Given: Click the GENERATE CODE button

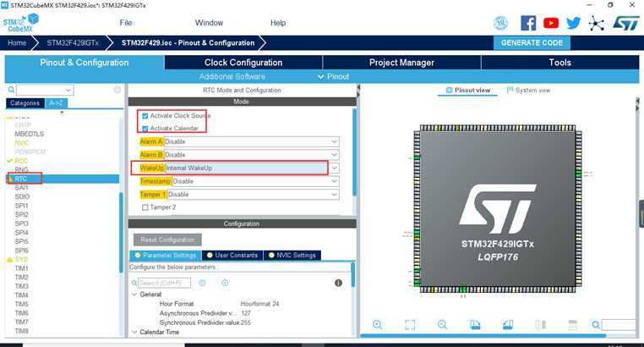Looking at the screenshot, I should [532, 43].
